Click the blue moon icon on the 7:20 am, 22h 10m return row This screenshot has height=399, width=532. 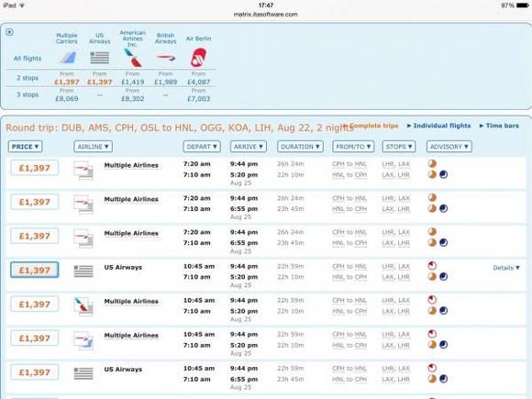tap(443, 174)
